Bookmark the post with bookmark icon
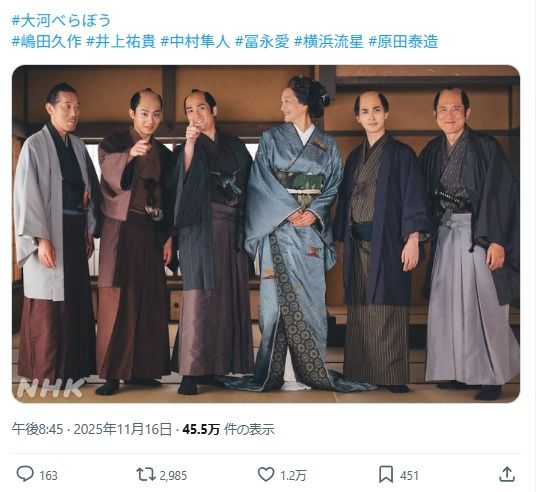The width and height of the screenshot is (538, 492). tap(386, 475)
